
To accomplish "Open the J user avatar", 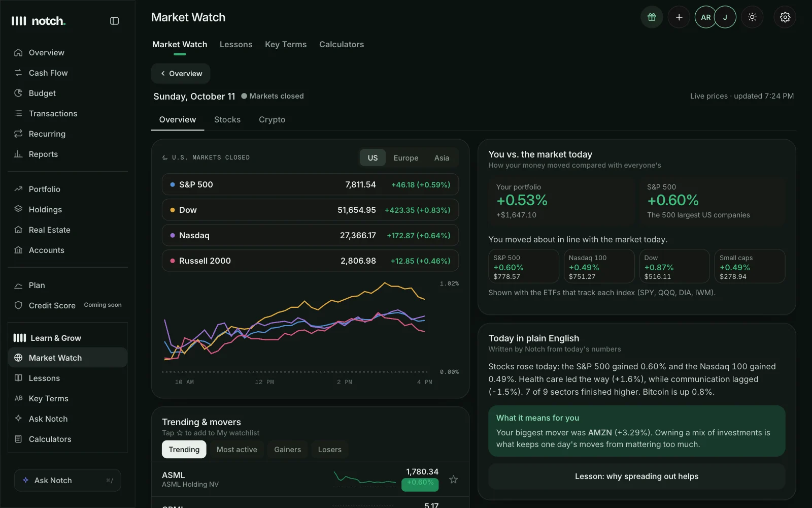I will [x=725, y=17].
